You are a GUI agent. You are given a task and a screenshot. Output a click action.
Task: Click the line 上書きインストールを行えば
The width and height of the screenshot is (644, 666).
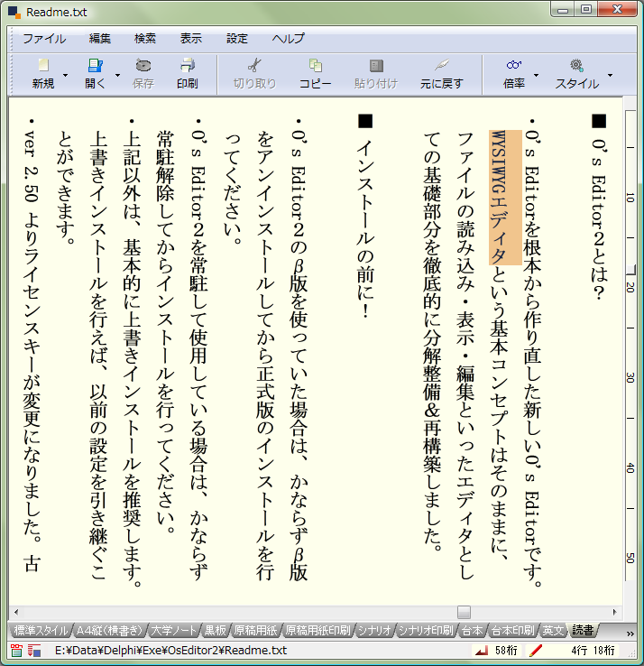point(98,356)
